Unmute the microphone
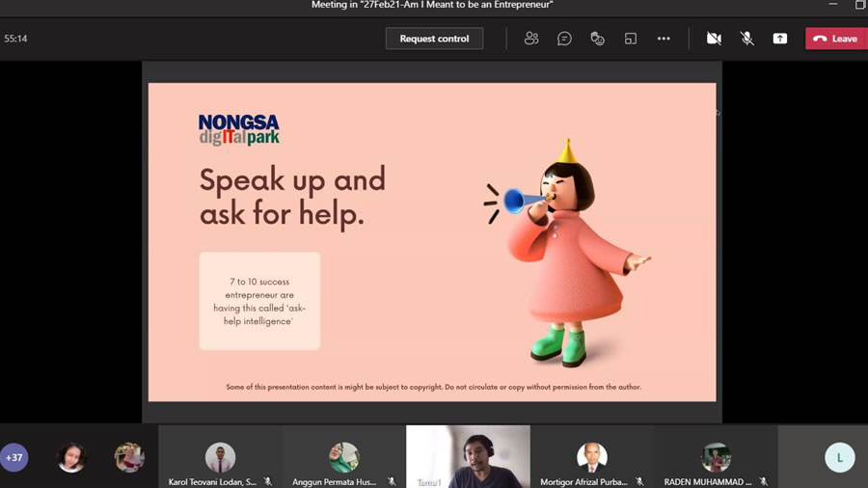 coord(746,39)
